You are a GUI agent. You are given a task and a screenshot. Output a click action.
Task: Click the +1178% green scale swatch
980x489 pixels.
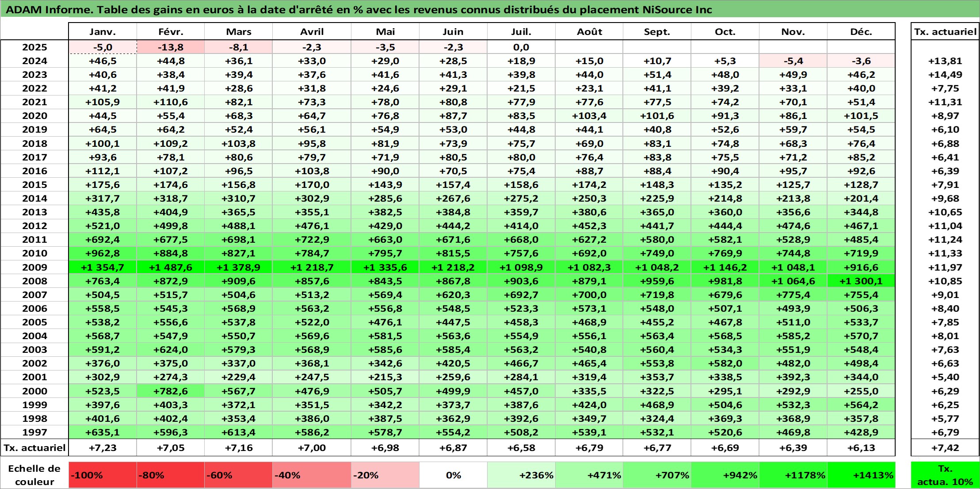pos(793,475)
